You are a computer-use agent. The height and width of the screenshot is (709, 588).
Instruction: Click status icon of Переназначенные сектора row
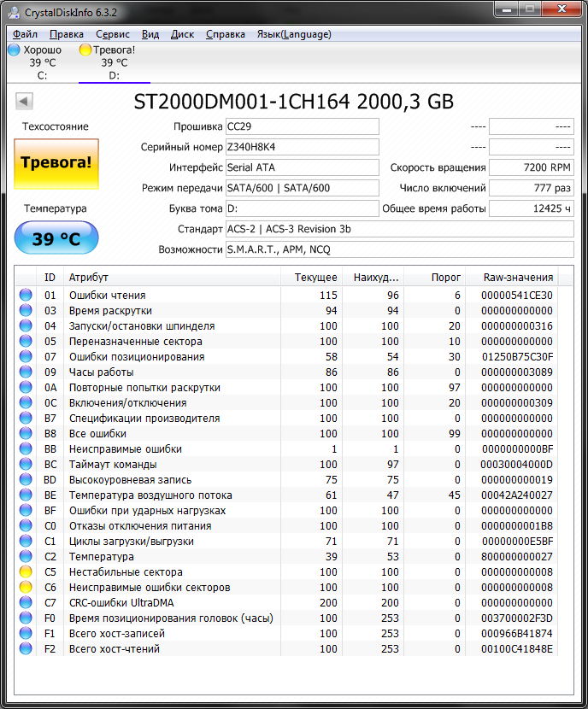(x=26, y=341)
